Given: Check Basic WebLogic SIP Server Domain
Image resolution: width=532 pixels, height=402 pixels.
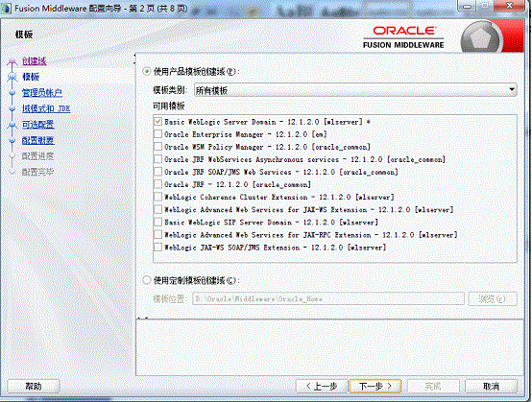Looking at the screenshot, I should (x=157, y=222).
